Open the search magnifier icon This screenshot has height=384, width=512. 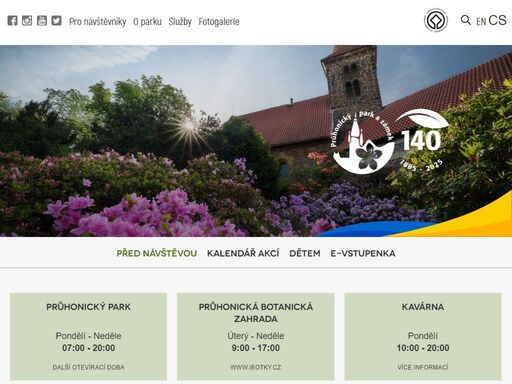(x=466, y=20)
